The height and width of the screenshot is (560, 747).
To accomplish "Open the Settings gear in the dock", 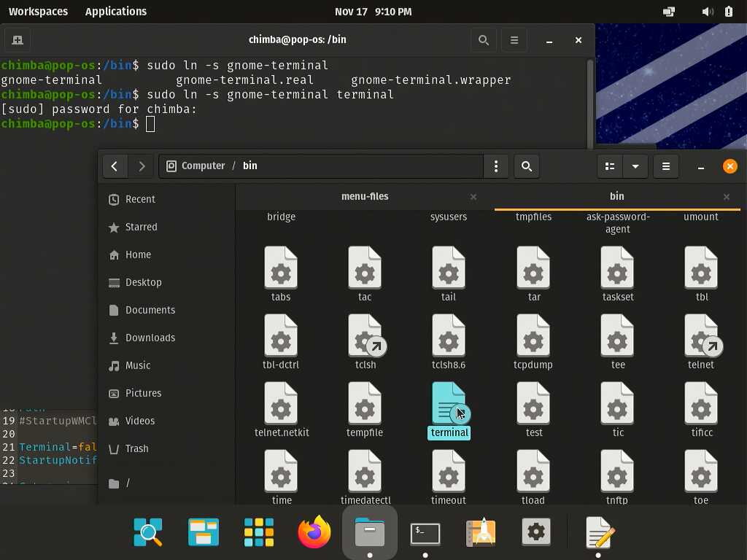I will click(536, 533).
